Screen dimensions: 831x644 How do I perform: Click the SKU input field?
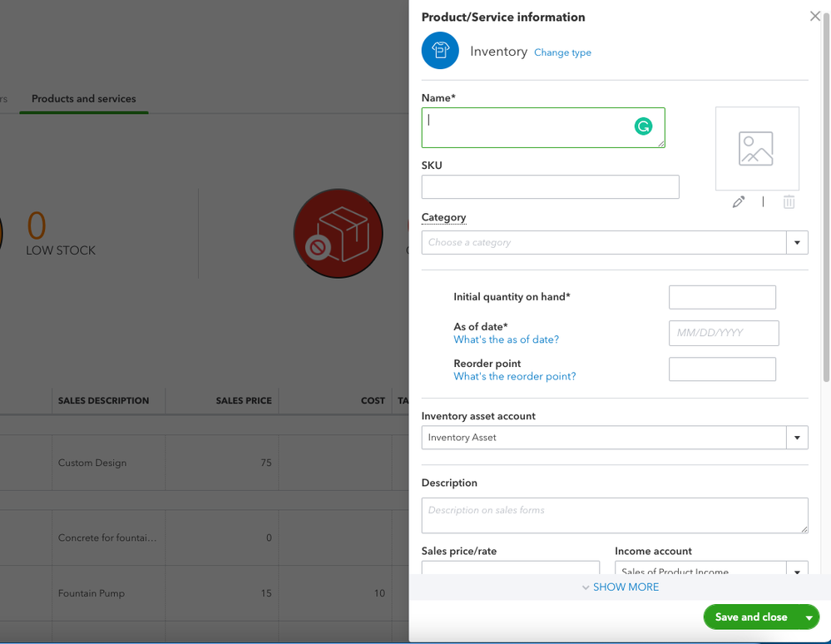550,187
